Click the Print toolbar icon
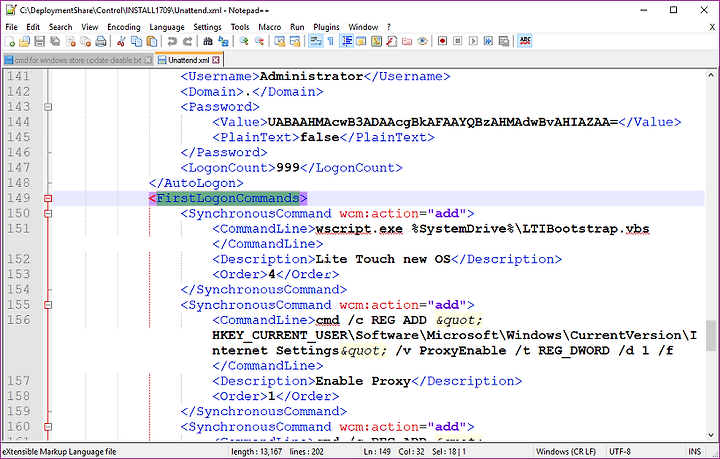The height and width of the screenshot is (459, 720). click(x=101, y=41)
